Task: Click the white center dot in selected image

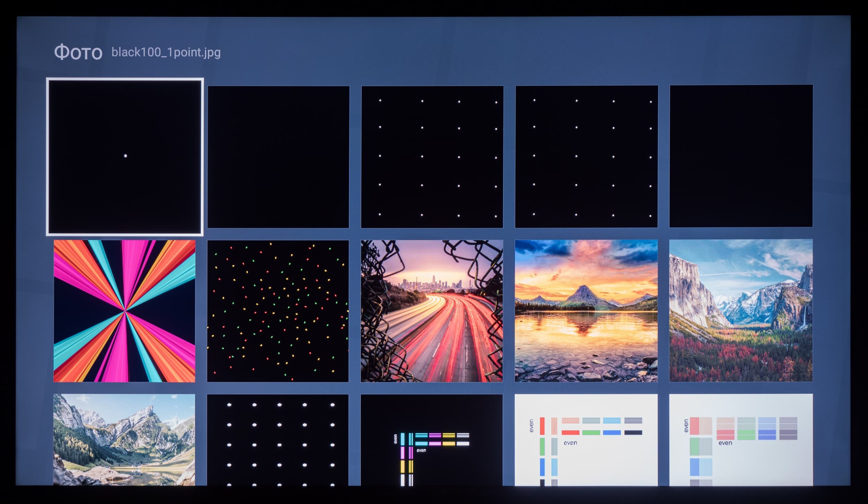Action: (125, 156)
